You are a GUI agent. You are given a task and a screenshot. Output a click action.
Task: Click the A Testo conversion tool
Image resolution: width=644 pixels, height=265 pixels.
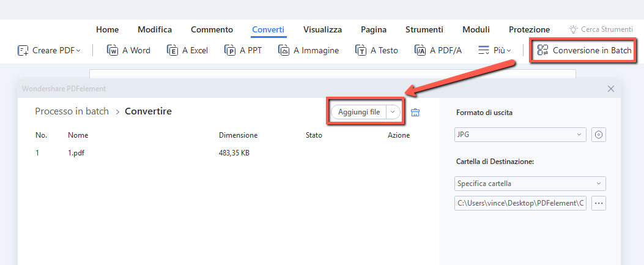tap(377, 51)
